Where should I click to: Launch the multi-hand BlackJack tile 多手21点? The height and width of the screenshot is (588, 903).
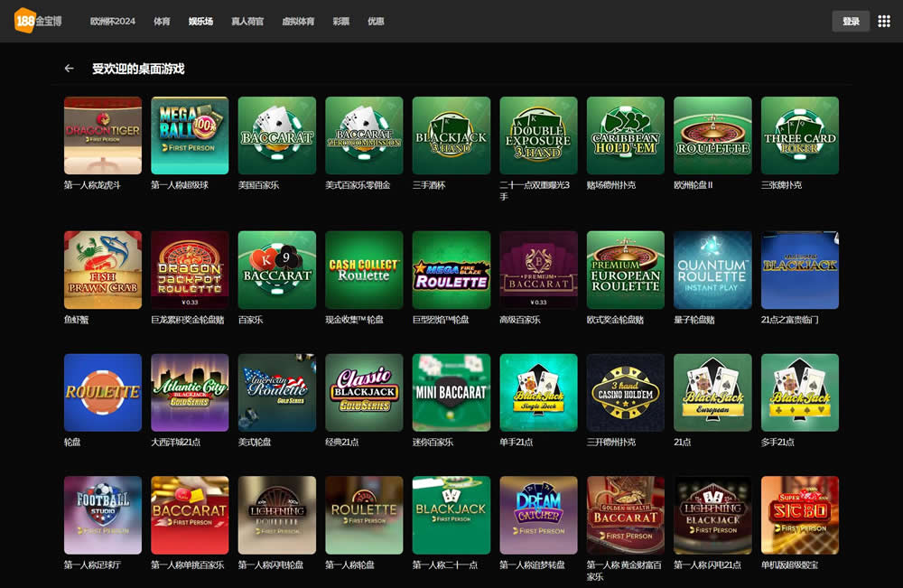coord(800,393)
